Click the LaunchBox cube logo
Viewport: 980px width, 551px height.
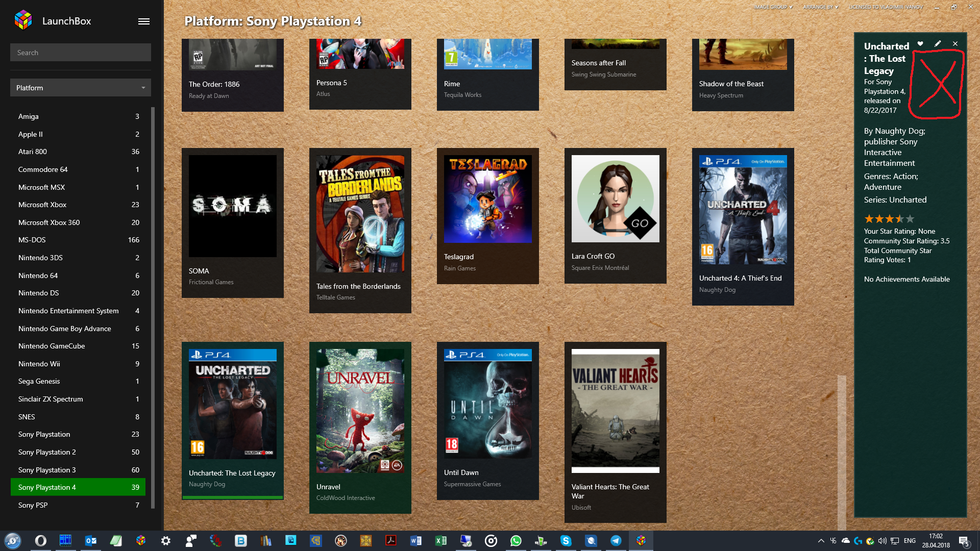pyautogui.click(x=23, y=20)
